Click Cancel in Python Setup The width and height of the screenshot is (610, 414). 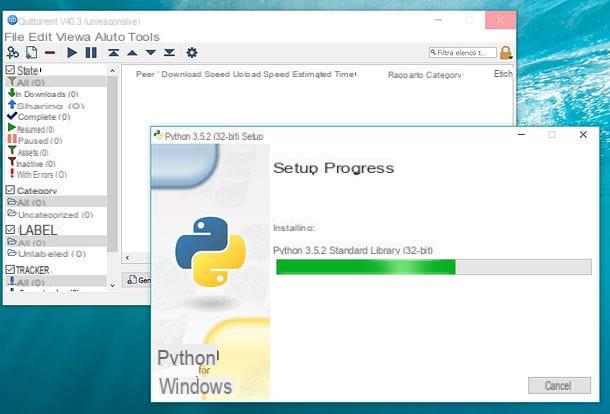click(x=559, y=386)
